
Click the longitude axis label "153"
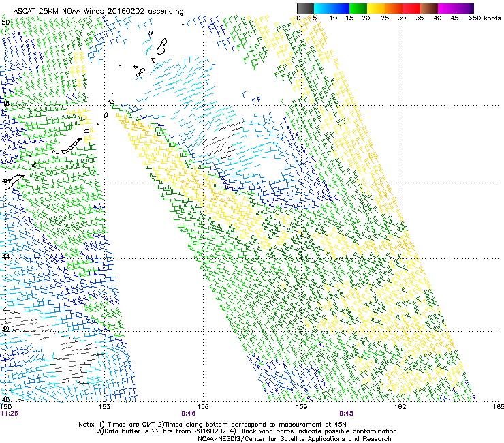pyautogui.click(x=104, y=407)
